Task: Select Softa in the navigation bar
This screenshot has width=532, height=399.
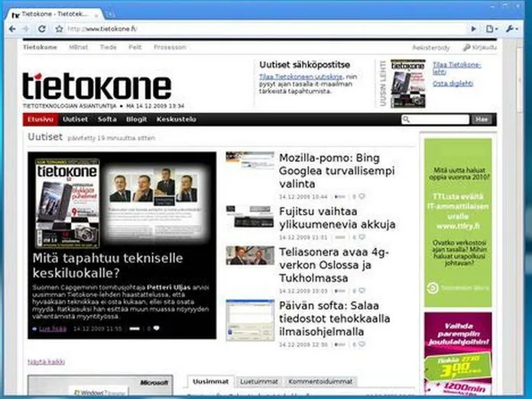Action: coord(107,119)
